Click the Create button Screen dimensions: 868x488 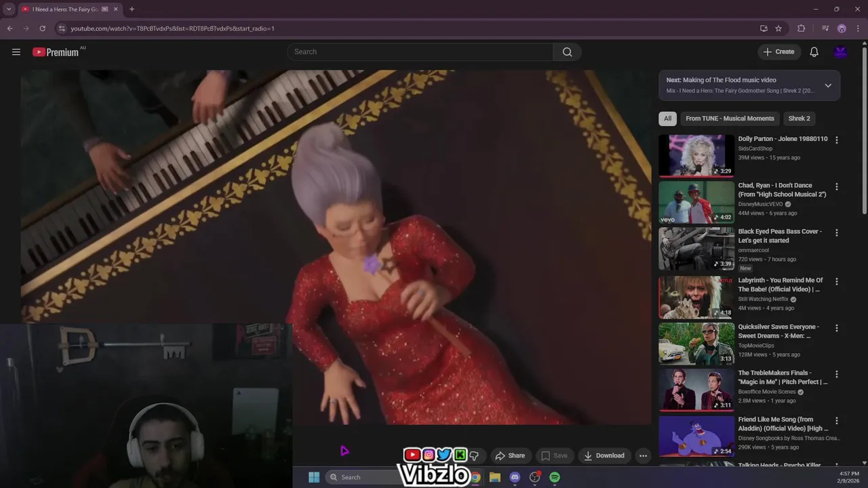tap(779, 52)
